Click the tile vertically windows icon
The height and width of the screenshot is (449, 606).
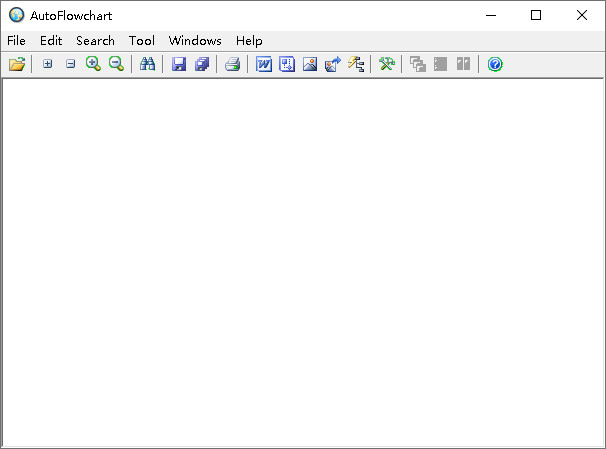pyautogui.click(x=463, y=64)
